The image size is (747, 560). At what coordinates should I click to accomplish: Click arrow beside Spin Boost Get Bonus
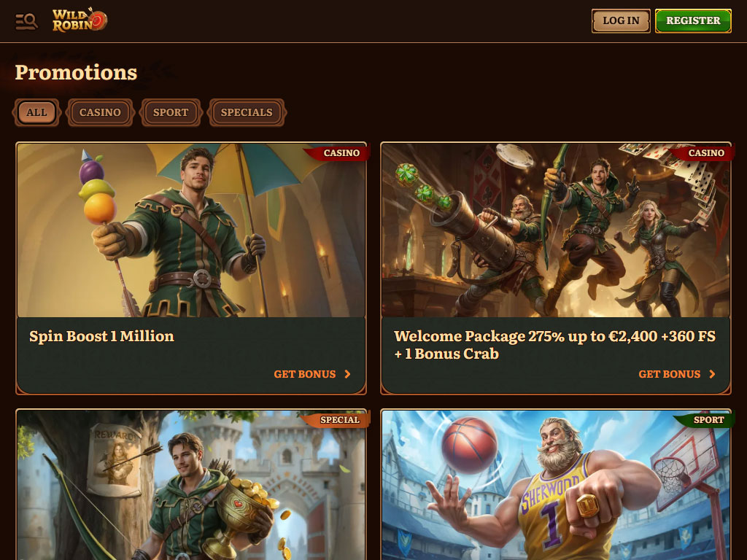coord(347,374)
